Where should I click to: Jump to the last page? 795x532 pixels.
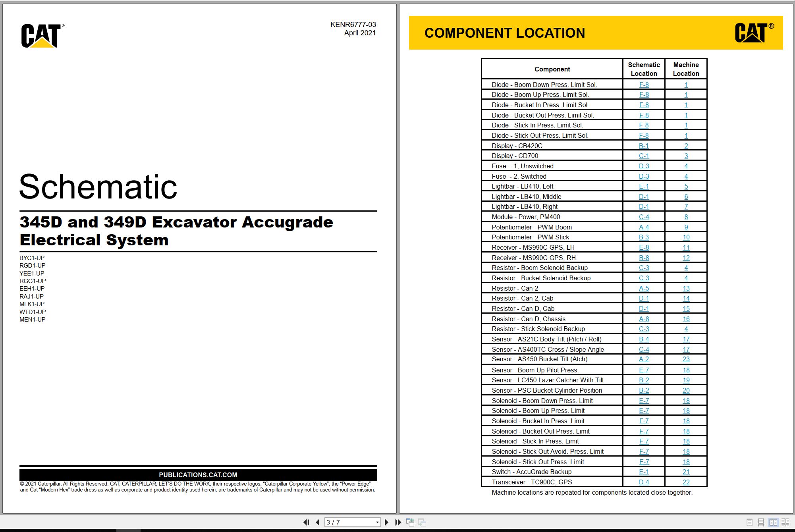pos(398,522)
